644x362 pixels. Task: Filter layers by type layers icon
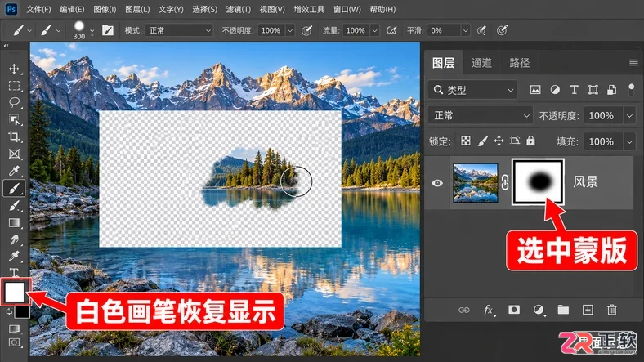[x=575, y=89]
